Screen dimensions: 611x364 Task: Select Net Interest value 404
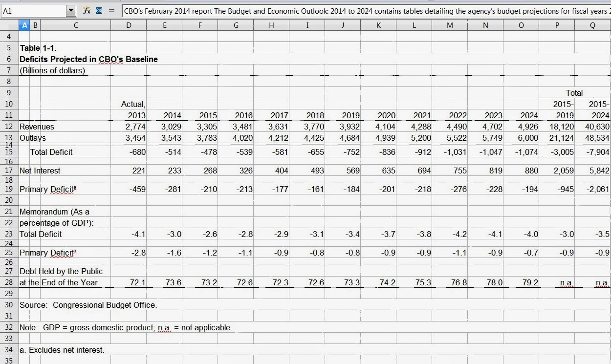click(x=281, y=171)
